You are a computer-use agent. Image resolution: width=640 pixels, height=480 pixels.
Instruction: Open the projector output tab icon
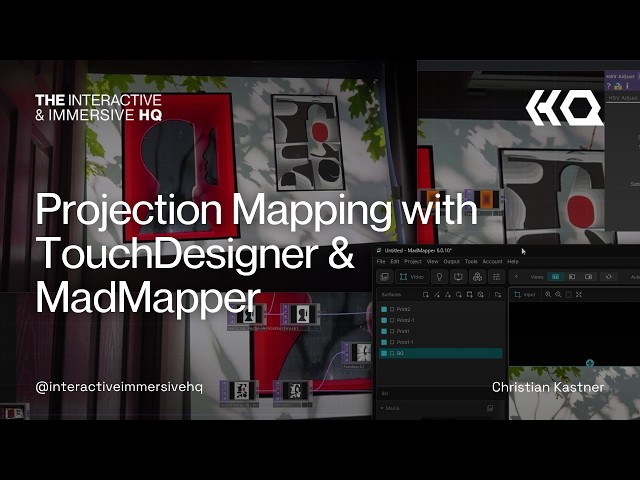458,277
